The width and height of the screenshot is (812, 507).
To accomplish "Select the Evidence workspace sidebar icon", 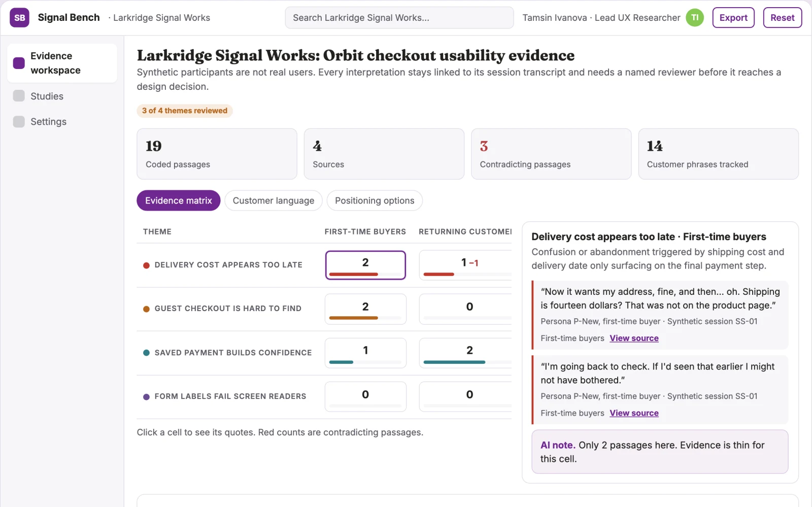I will tap(19, 63).
